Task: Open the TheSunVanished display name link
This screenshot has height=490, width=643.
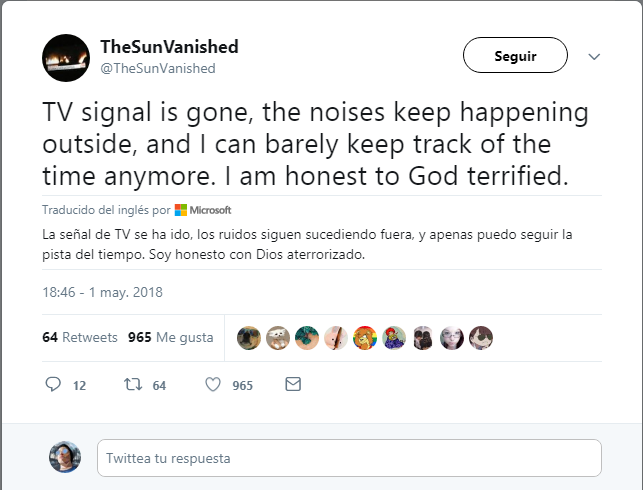Action: point(169,47)
